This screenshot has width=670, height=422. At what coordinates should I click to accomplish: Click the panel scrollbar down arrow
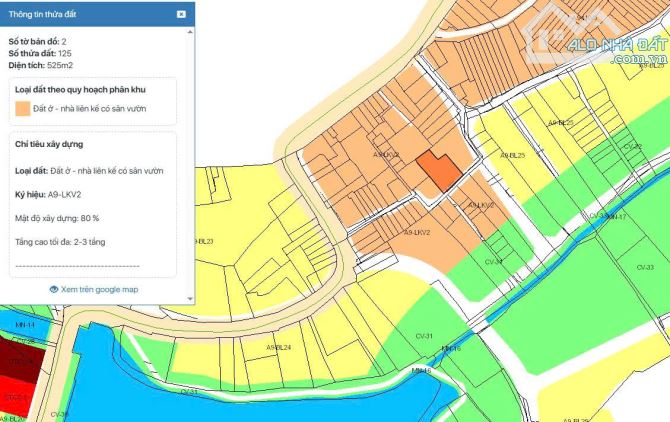(x=191, y=298)
